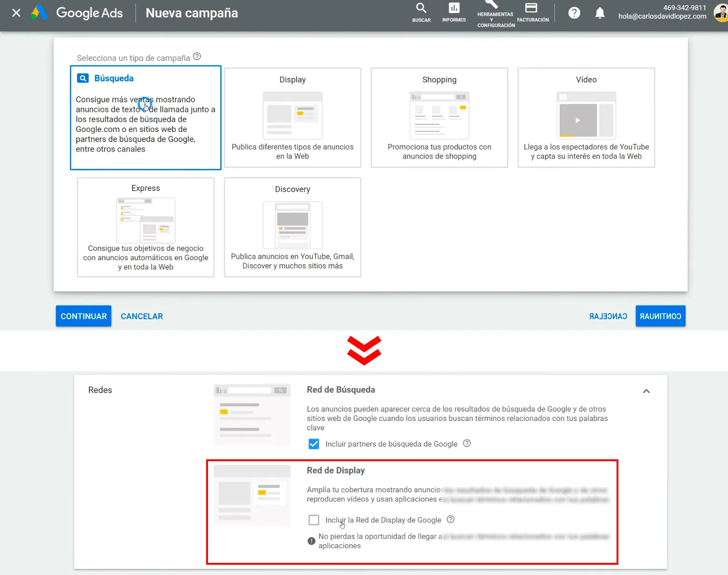The height and width of the screenshot is (575, 728).
Task: Click the warning icon beside No pierdas la oportunidad
Action: [312, 541]
